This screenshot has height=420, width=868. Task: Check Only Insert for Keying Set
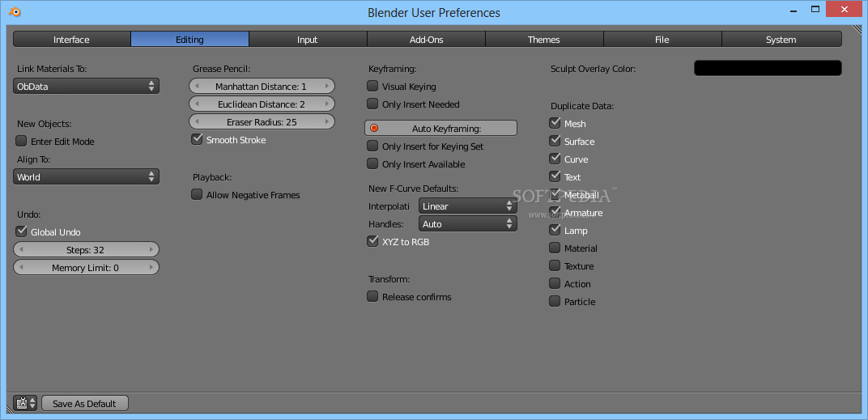click(372, 146)
